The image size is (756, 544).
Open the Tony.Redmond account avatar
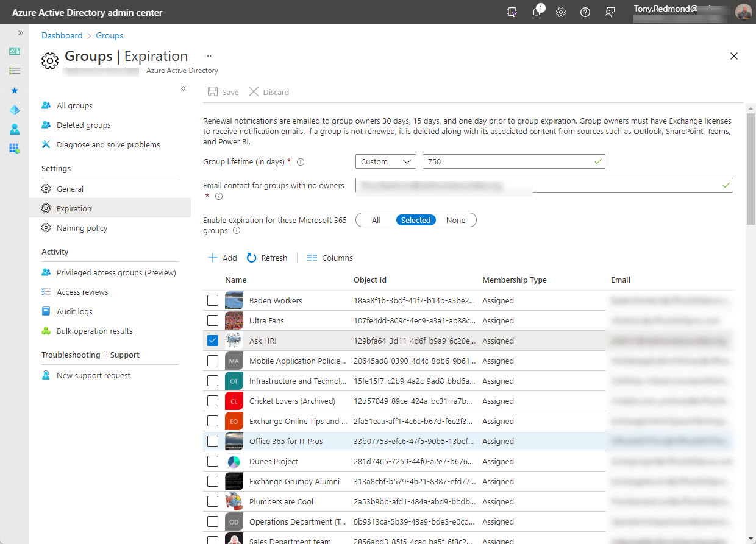pos(744,12)
